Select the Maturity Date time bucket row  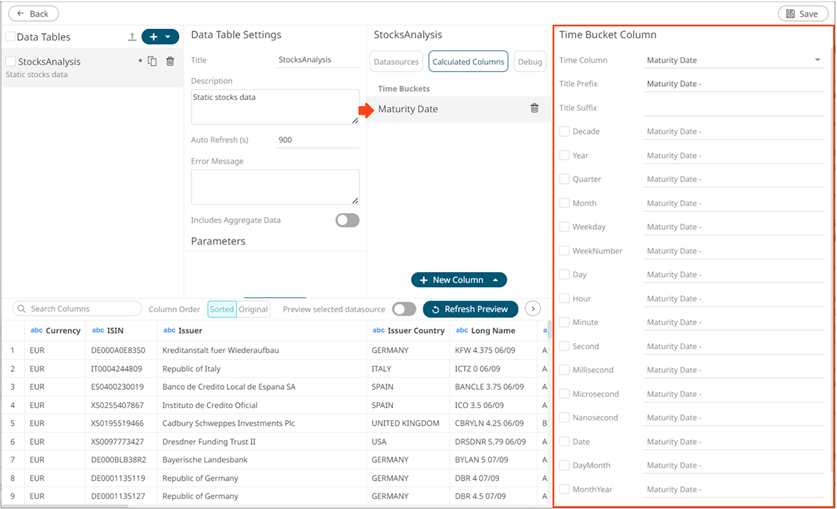click(x=459, y=109)
